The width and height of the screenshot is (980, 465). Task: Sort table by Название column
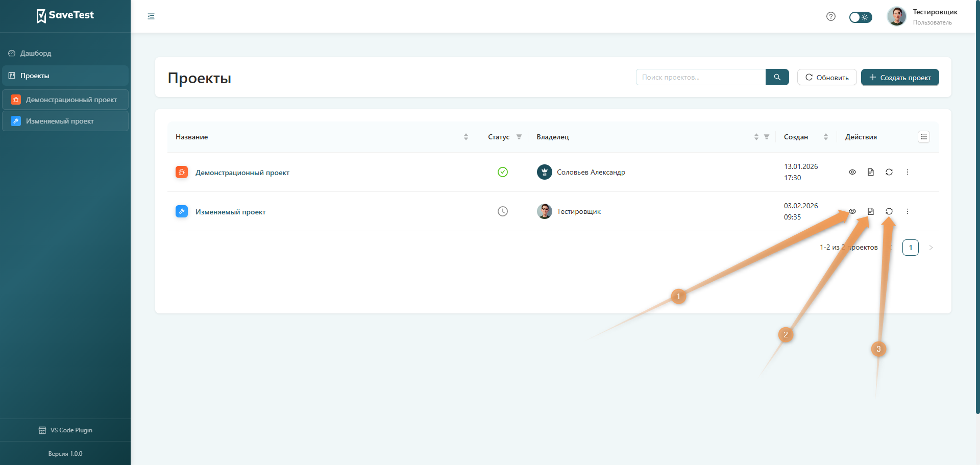[x=466, y=137]
